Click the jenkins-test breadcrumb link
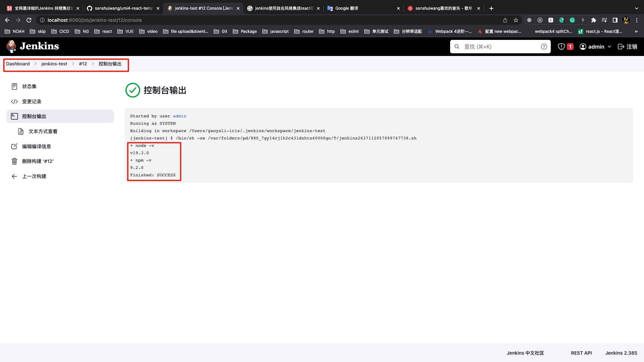The width and height of the screenshot is (644, 362). click(54, 64)
